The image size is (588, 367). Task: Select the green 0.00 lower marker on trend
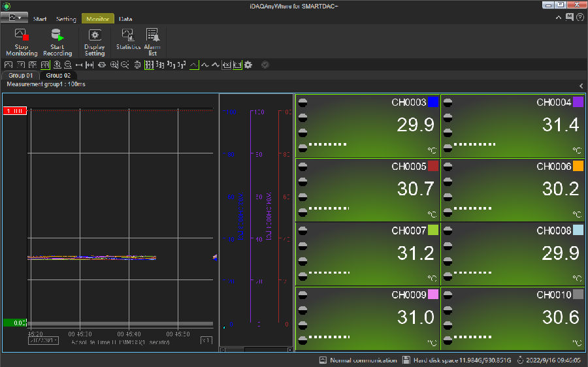[15, 323]
